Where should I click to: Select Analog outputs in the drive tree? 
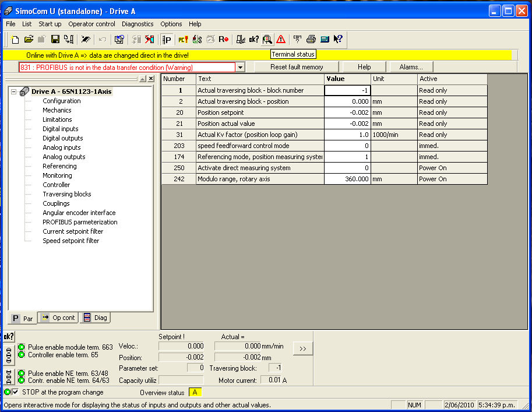coord(64,157)
